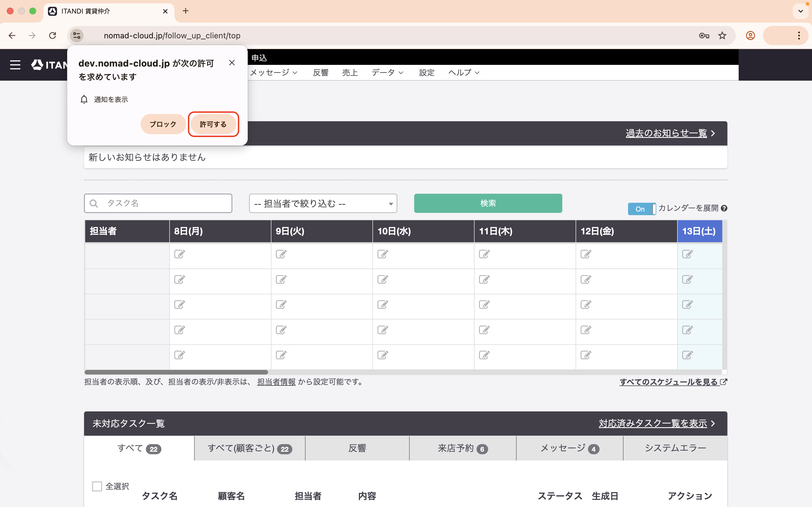The image size is (812, 507).
Task: Click edit icon in first row under 12日(金)
Action: click(x=586, y=254)
